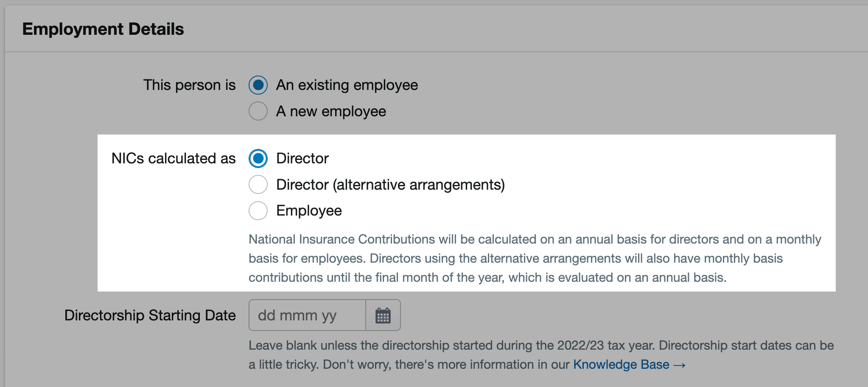Click the 'Employee' option label text
Viewport: 868px width, 387px height.
pos(309,211)
